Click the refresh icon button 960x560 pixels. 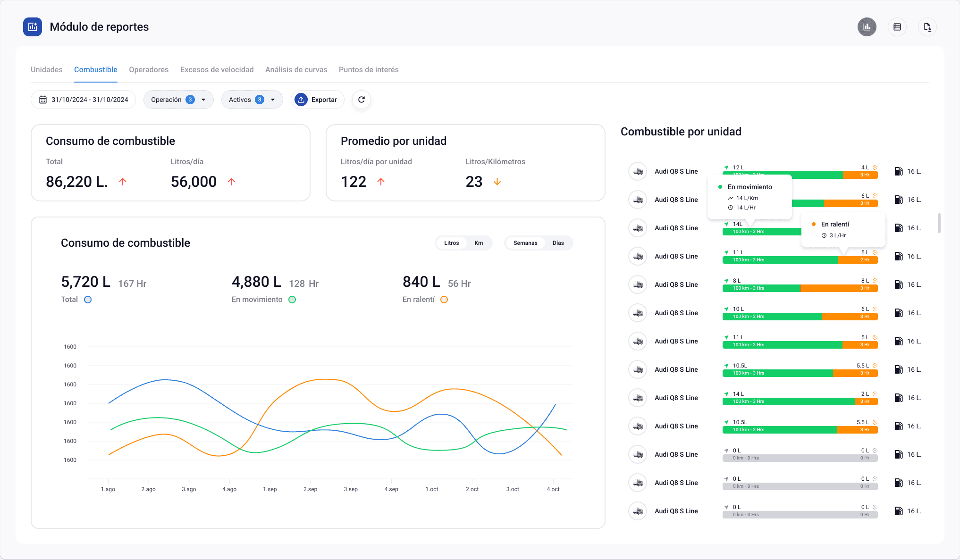pos(362,100)
